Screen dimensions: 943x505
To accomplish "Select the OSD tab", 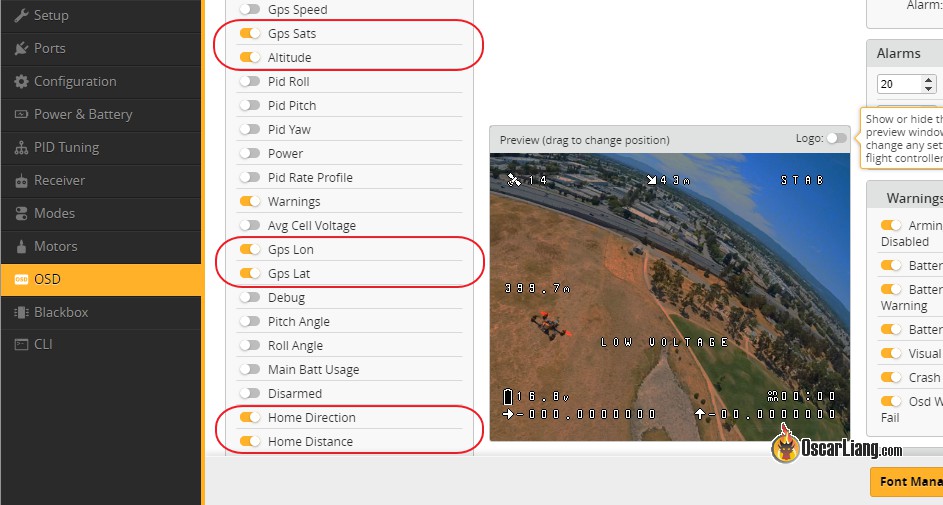I will (47, 279).
